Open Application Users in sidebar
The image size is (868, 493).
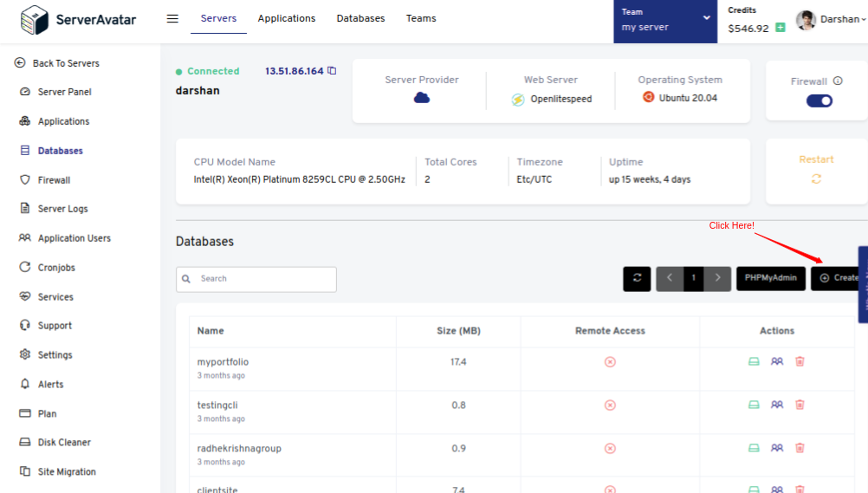pyautogui.click(x=65, y=238)
